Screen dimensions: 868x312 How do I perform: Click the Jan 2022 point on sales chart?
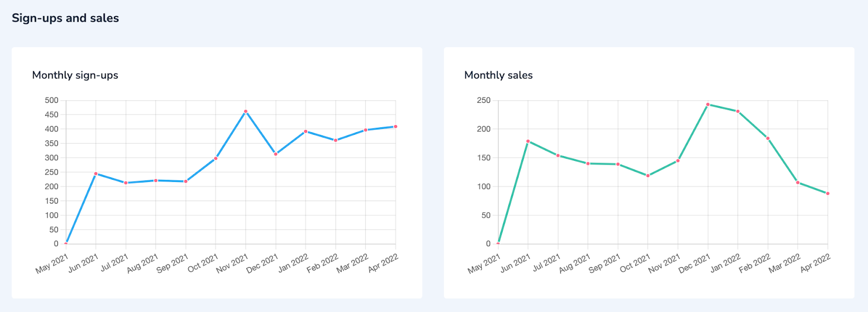point(738,112)
